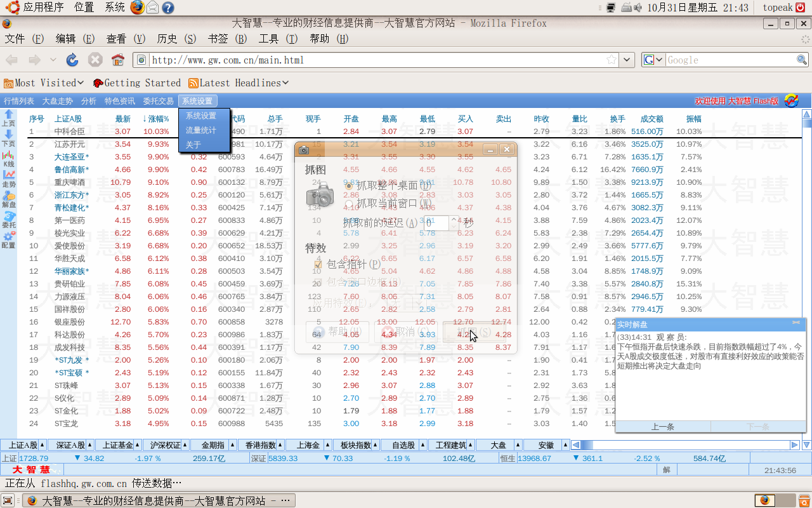Click the clock date in the top panel
The height and width of the screenshot is (508, 812).
pyautogui.click(x=698, y=8)
